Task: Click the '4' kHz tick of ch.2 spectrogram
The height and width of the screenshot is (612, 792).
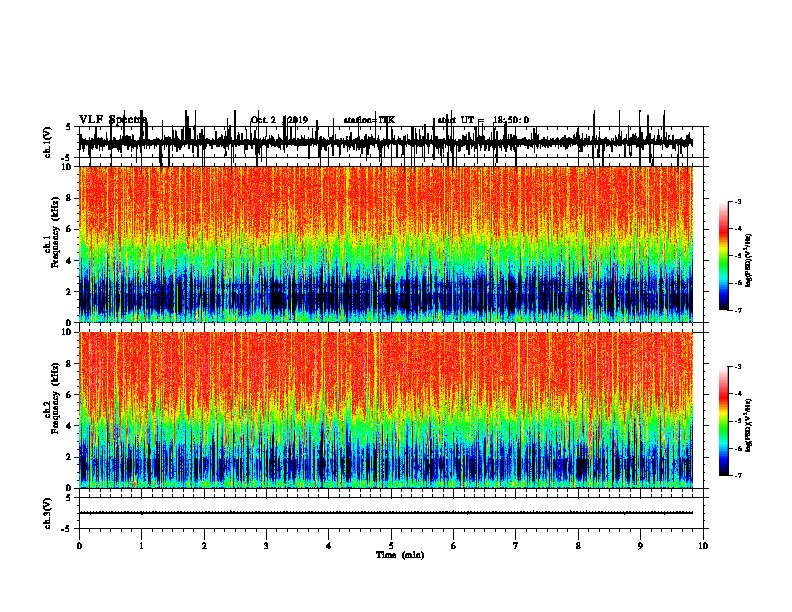Action: point(70,426)
